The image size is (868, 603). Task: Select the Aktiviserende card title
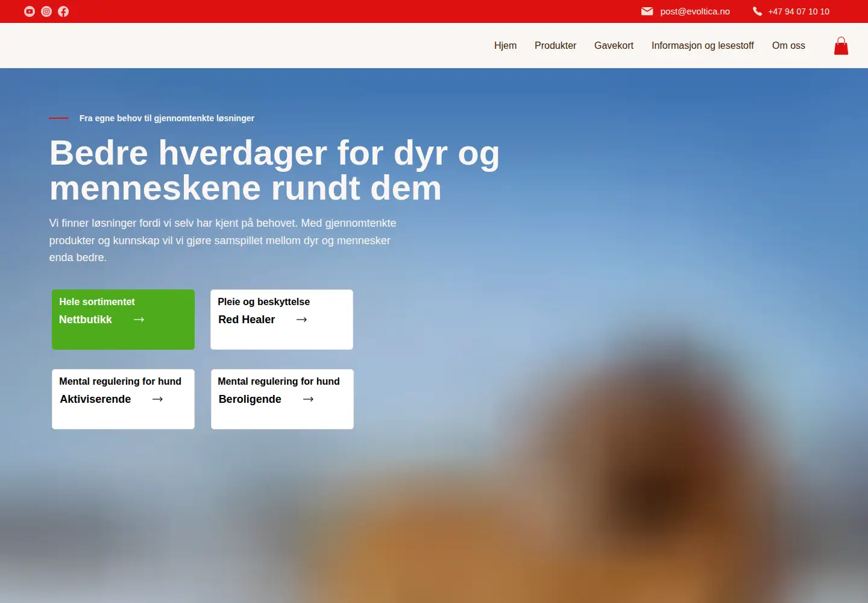[95, 399]
